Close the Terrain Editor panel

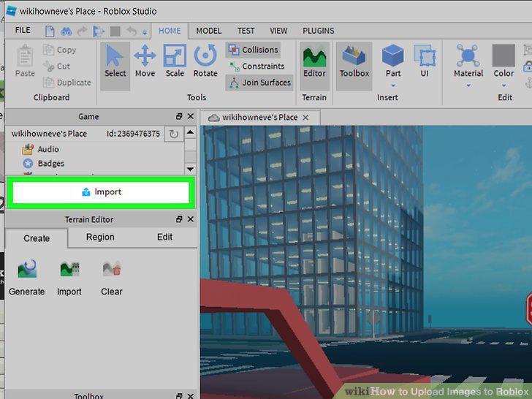(x=191, y=219)
